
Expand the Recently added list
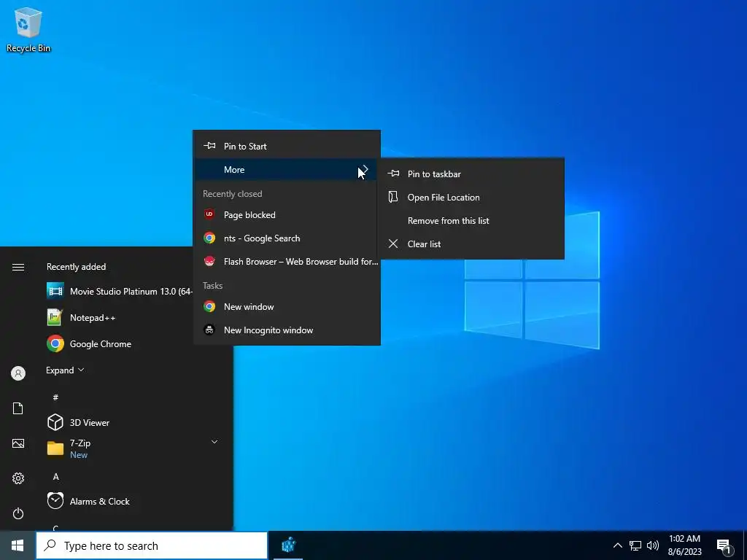[65, 370]
